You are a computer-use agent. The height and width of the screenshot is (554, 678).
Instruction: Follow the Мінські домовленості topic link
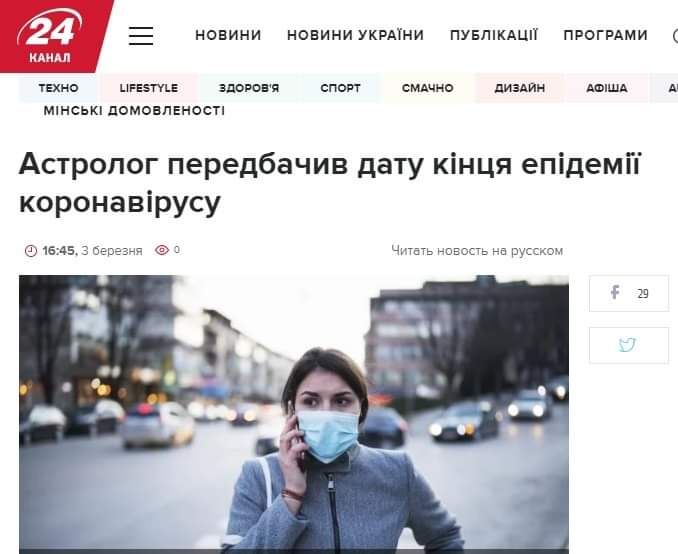pos(134,111)
